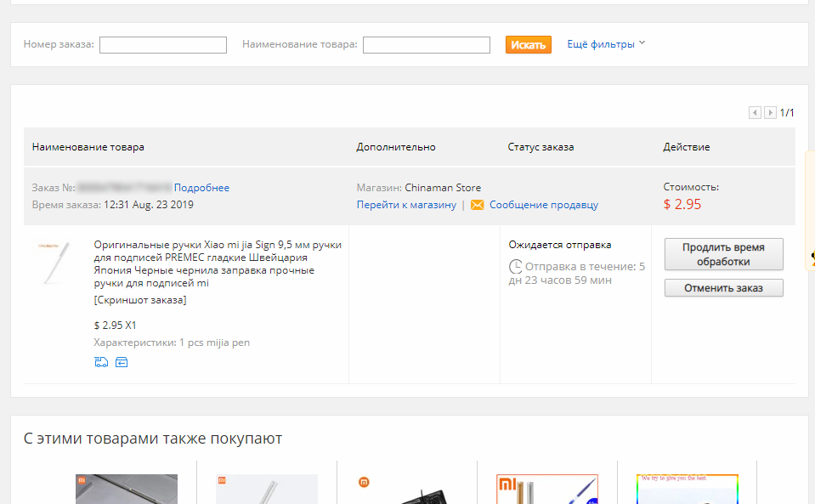
Task: Open second recommended product thumbnail showing a white pen
Action: [x=267, y=489]
